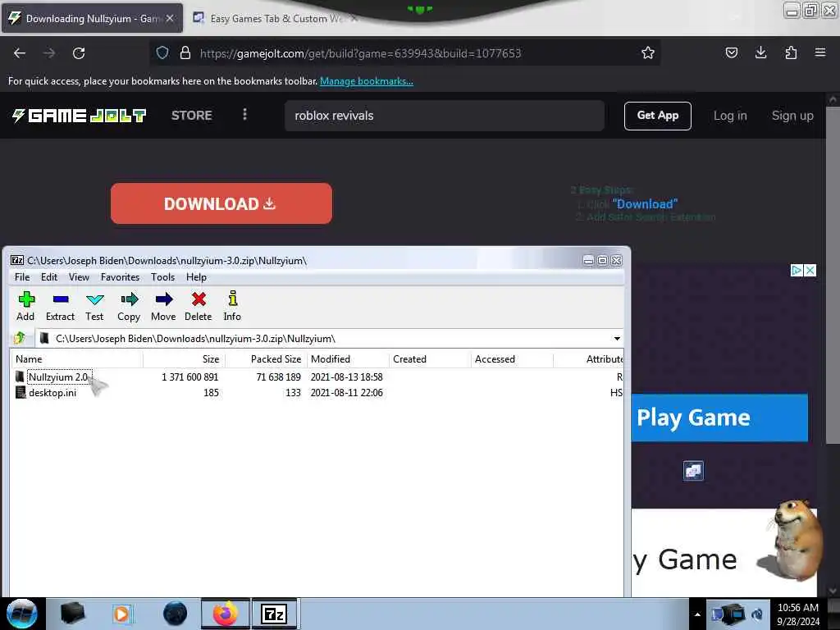This screenshot has width=840, height=630.
Task: Open the STORE page on Game Jolt
Action: [191, 115]
